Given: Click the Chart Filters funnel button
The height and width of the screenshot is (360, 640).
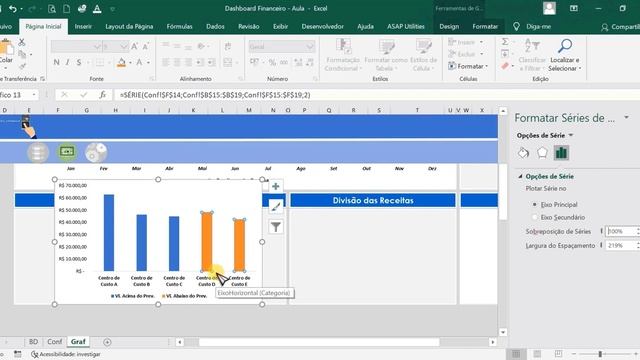Looking at the screenshot, I should click(276, 227).
